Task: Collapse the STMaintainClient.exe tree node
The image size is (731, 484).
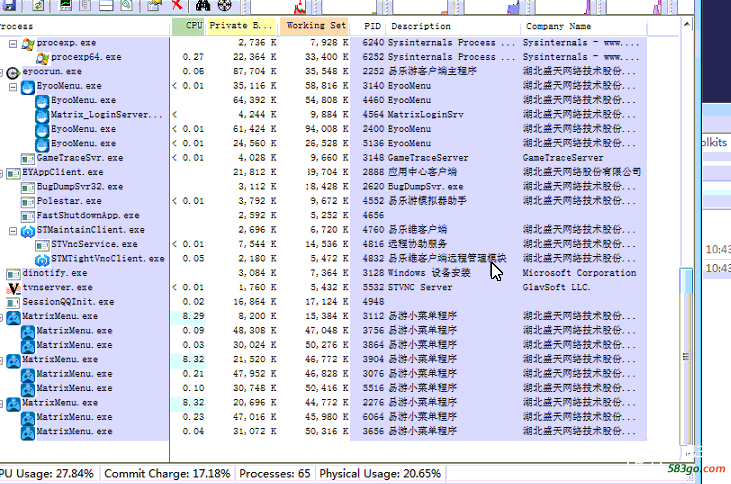Action: click(13, 231)
